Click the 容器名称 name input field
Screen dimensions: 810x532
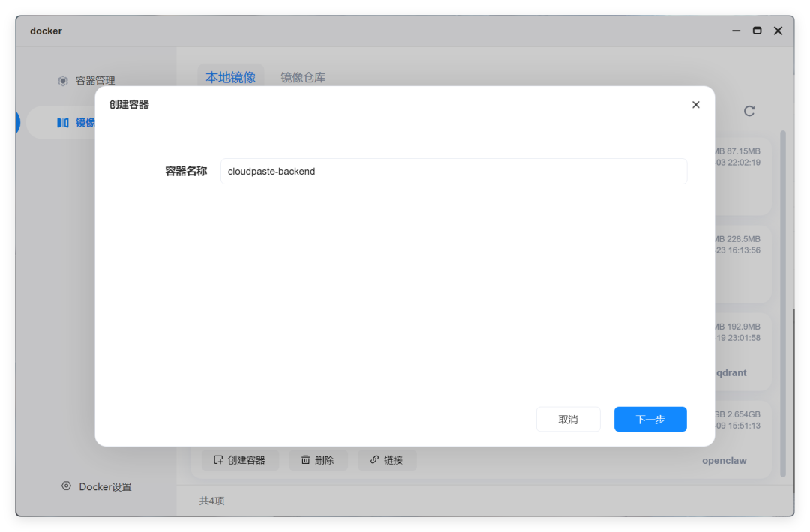(x=453, y=171)
